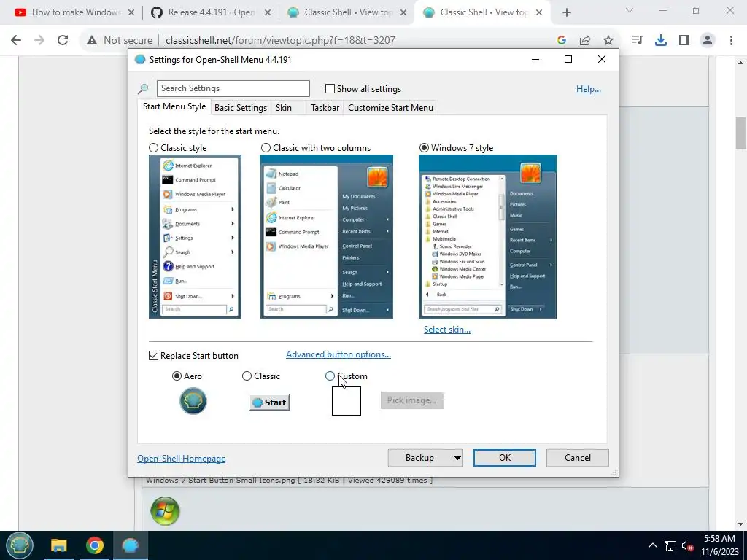This screenshot has width=747, height=560.
Task: Click the Classic Start button preview
Action: [270, 402]
